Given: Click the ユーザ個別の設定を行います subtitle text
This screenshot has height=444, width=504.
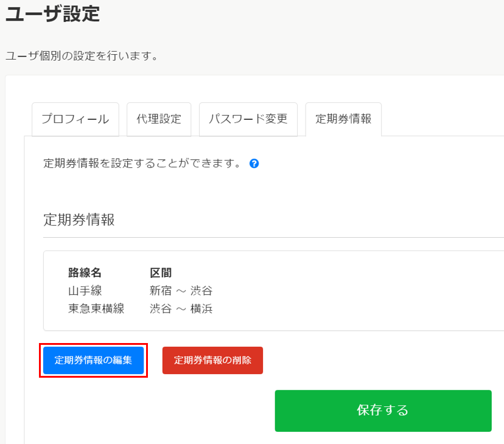Looking at the screenshot, I should pyautogui.click(x=82, y=57).
